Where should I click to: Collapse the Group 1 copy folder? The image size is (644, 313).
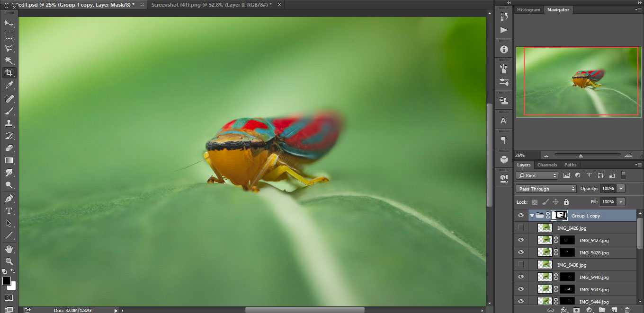[x=532, y=216]
